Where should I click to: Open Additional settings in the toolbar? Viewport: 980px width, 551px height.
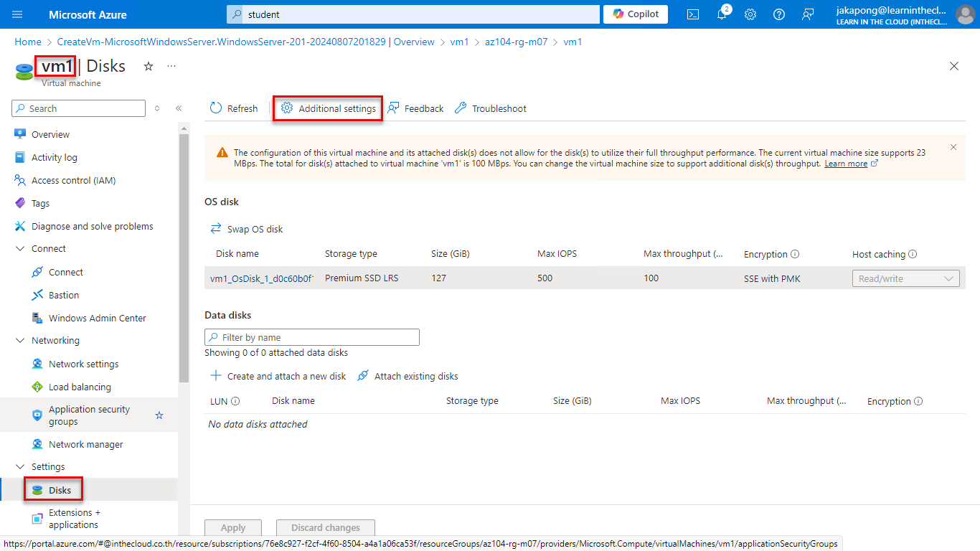[x=328, y=108]
